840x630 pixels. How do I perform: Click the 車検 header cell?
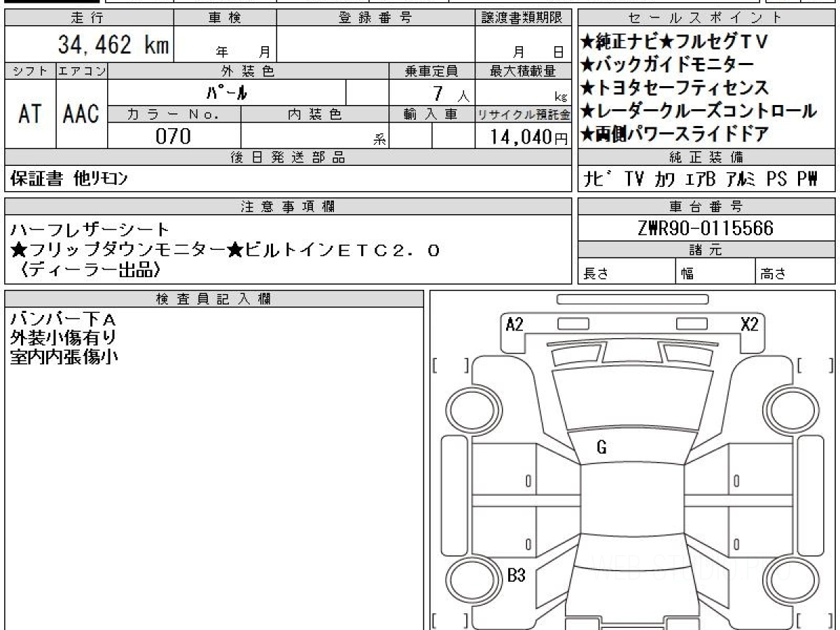pos(225,19)
